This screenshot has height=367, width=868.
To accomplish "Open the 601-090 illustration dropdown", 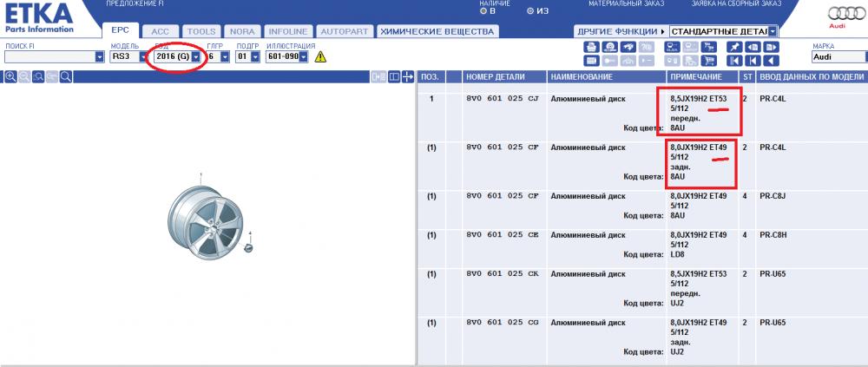I will click(303, 56).
